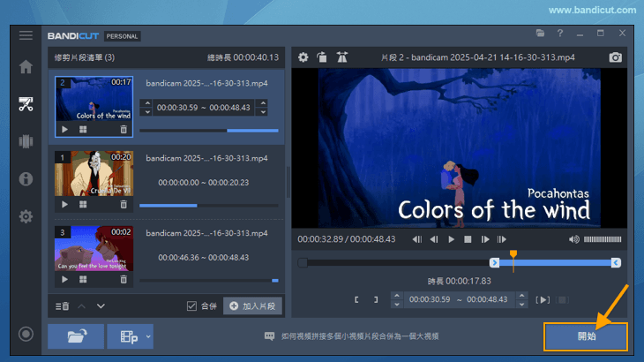Open the hamburger menu
Image resolution: width=644 pixels, height=362 pixels.
(26, 35)
